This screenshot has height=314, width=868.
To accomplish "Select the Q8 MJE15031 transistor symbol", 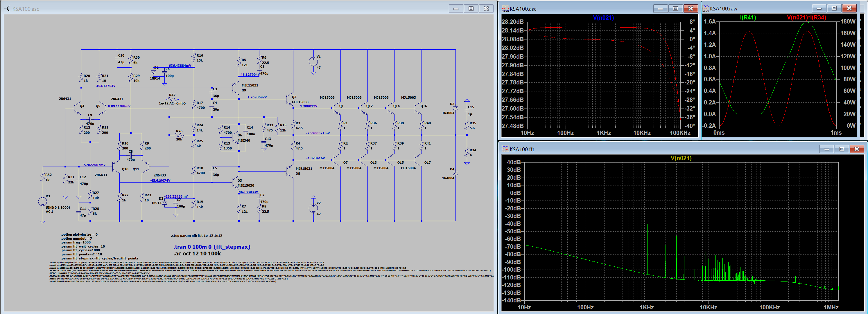I will 289,171.
